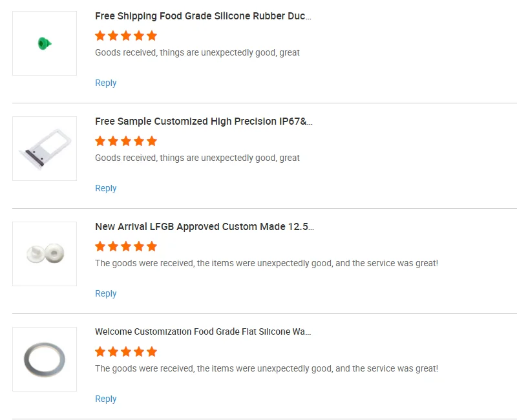This screenshot has width=517, height=420.
Task: Open the 'Welcome Customization Food Grade Flat Silicone' title
Action: click(x=203, y=332)
